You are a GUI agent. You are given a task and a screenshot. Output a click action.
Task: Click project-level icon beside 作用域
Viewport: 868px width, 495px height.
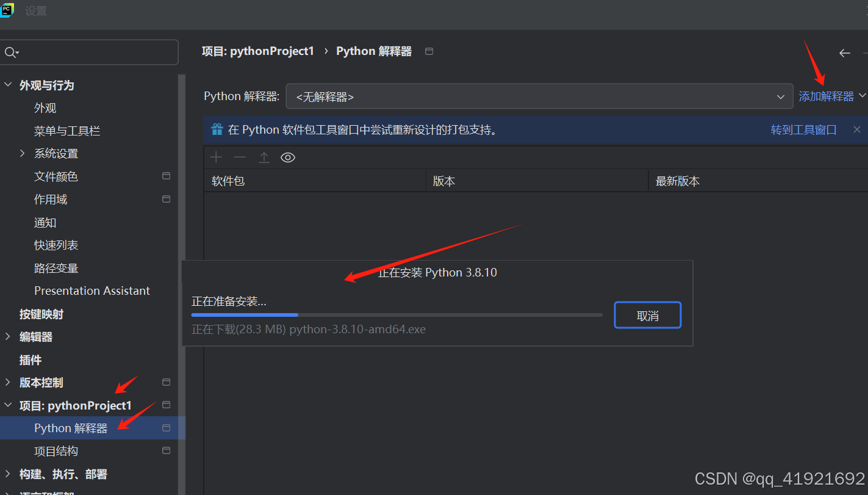click(166, 199)
